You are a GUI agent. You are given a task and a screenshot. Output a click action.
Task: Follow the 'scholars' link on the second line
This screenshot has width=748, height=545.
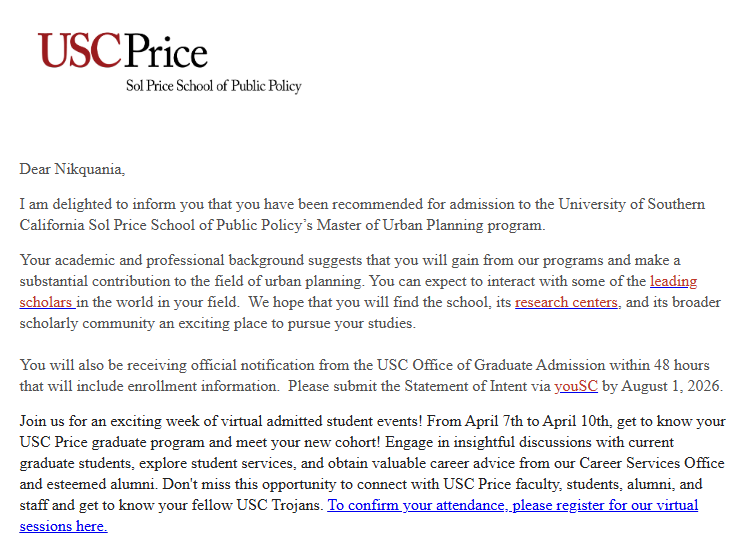tap(47, 302)
